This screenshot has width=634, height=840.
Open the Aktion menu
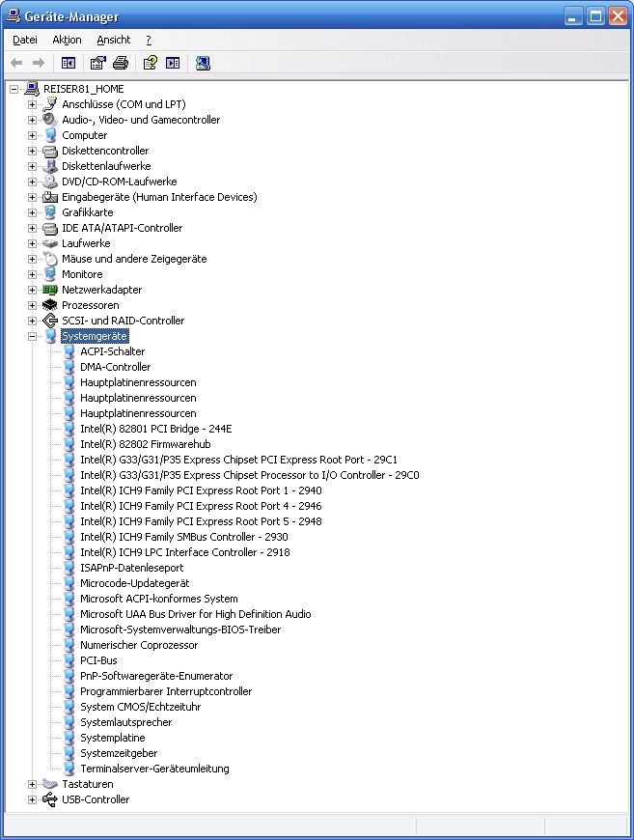67,40
